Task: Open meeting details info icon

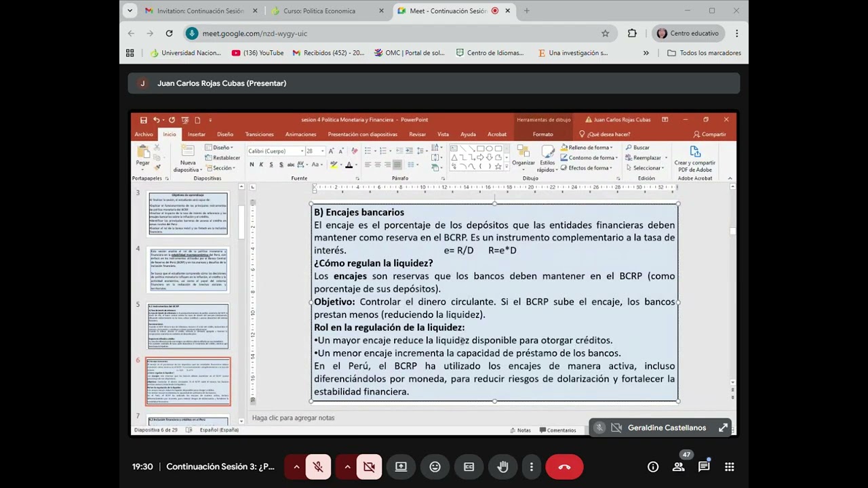Action: [x=653, y=467]
